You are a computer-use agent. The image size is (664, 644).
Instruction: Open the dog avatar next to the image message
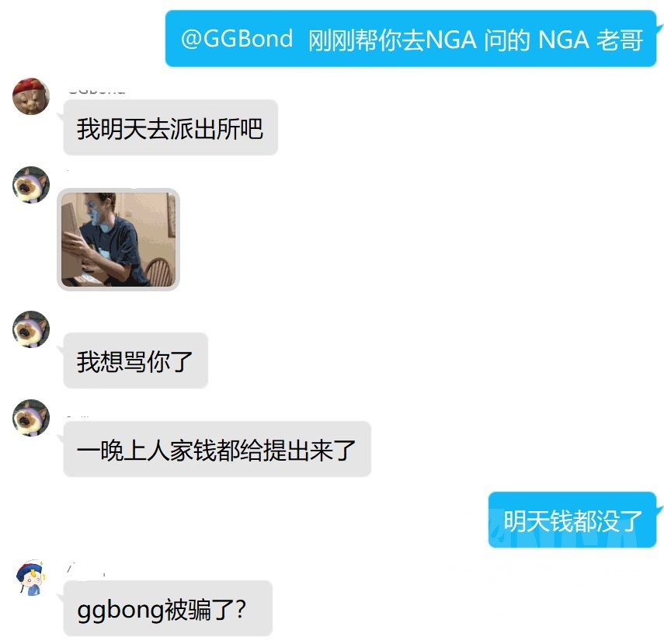(x=31, y=185)
